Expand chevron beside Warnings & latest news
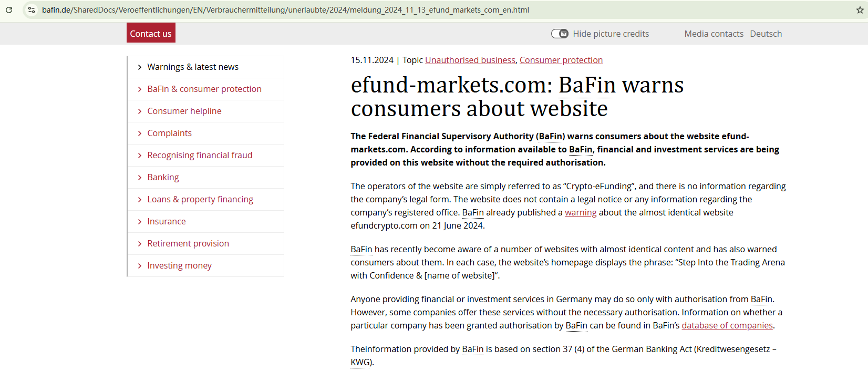 tap(139, 67)
